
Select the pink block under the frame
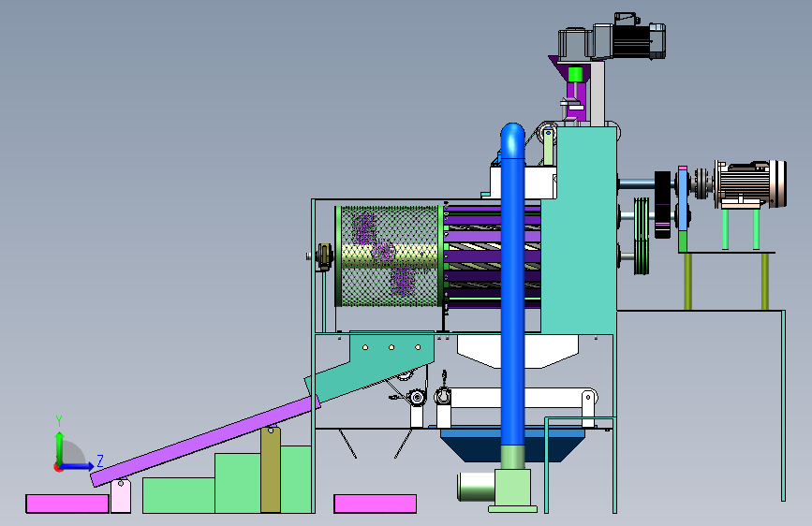tap(375, 504)
